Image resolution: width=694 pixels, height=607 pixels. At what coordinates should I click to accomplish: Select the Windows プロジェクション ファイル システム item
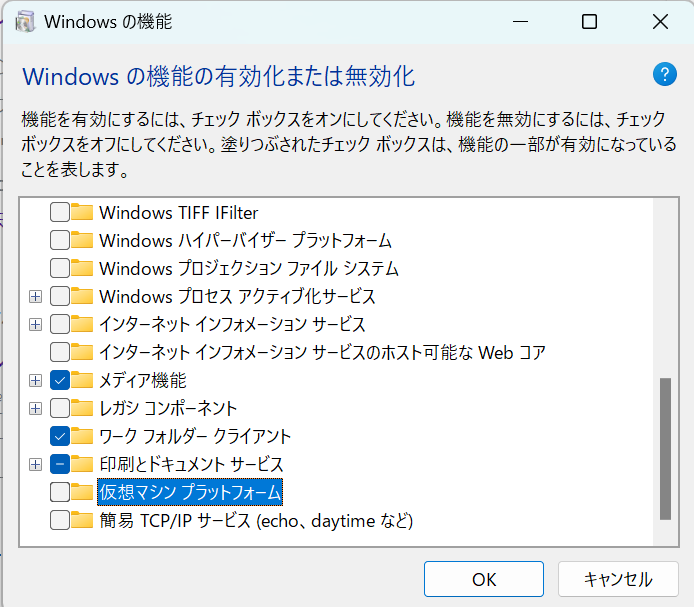tap(249, 268)
